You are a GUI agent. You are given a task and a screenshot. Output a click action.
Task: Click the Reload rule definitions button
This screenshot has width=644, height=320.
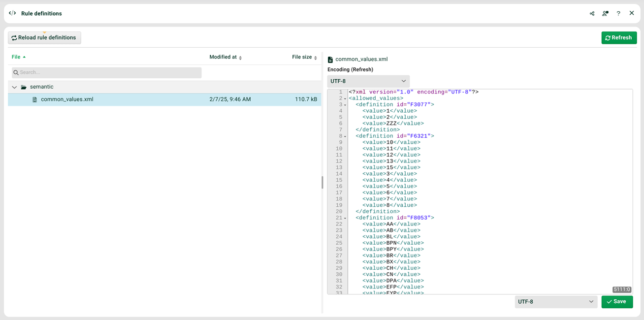[44, 38]
